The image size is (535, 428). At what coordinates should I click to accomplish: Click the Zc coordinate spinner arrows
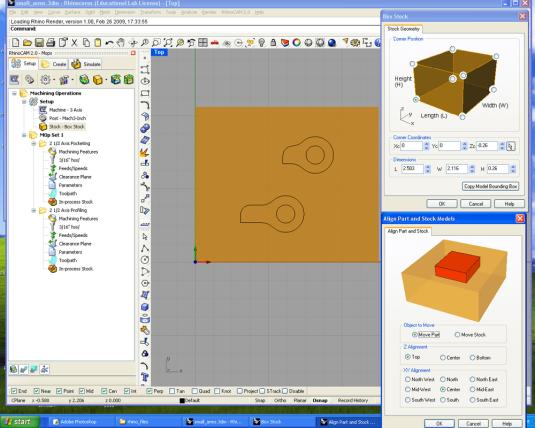tap(502, 146)
